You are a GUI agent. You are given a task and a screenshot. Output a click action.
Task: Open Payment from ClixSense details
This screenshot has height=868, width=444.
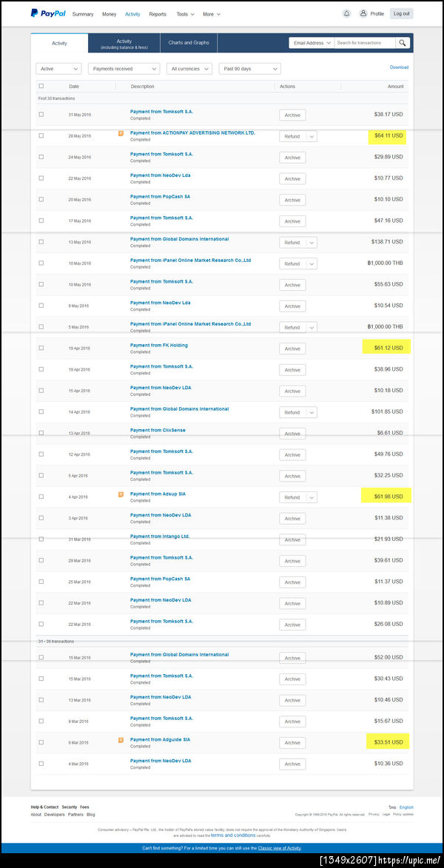pos(159,430)
